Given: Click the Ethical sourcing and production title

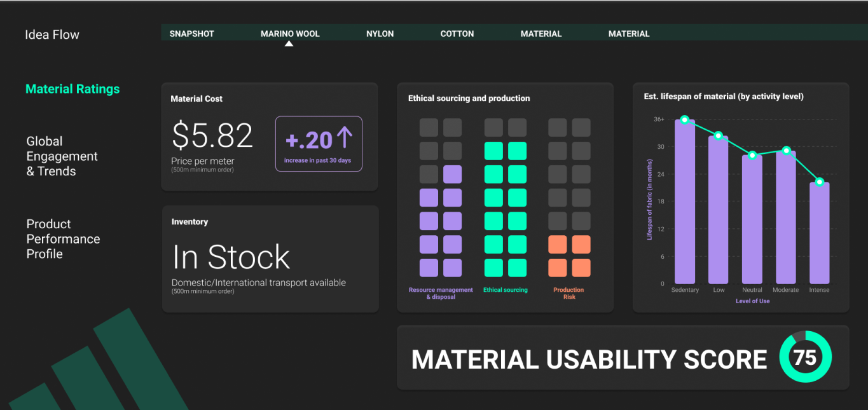Looking at the screenshot, I should pyautogui.click(x=469, y=99).
